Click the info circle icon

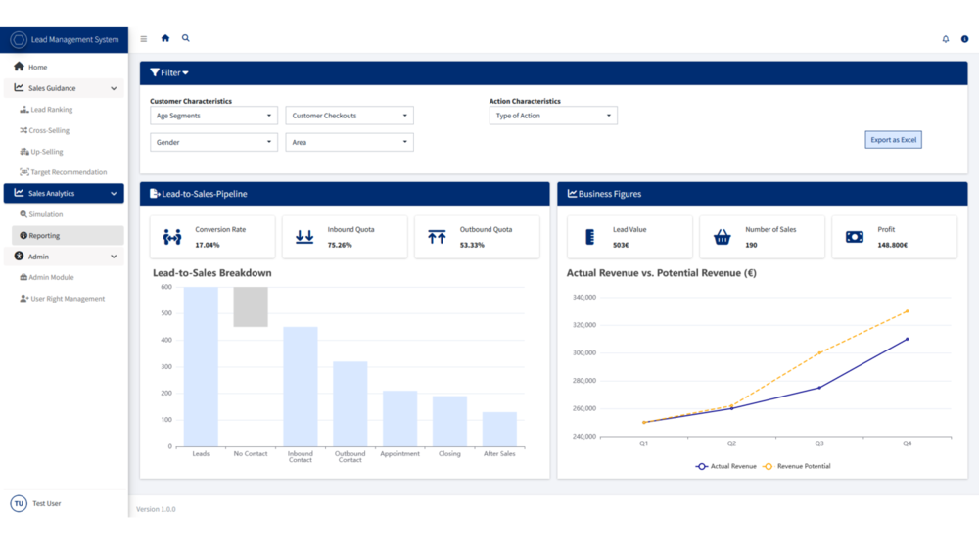(x=964, y=39)
